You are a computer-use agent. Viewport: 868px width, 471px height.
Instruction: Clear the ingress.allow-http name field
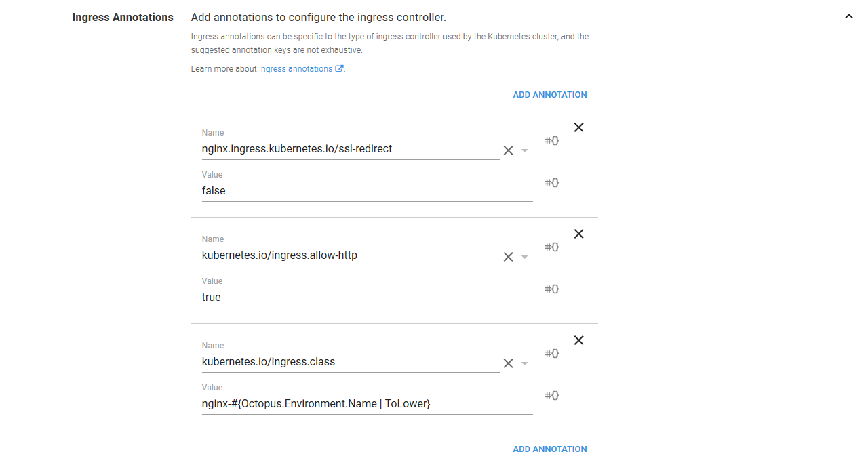[508, 257]
